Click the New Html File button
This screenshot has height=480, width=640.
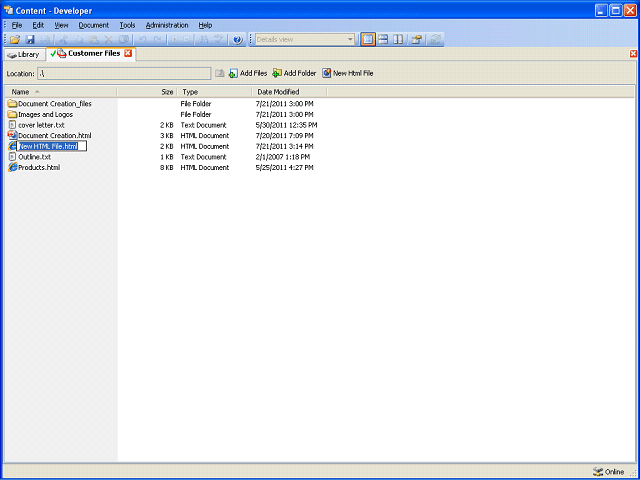(x=348, y=73)
